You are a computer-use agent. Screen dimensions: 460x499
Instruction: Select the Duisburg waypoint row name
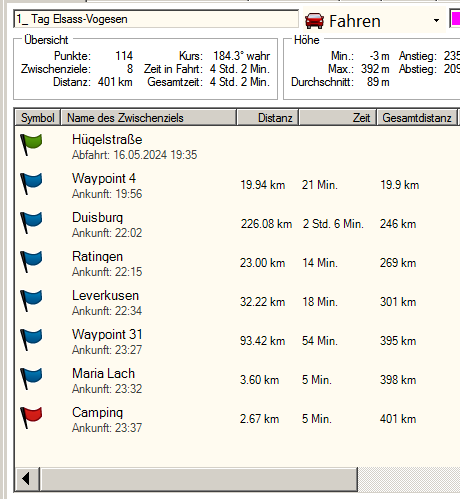(x=97, y=218)
